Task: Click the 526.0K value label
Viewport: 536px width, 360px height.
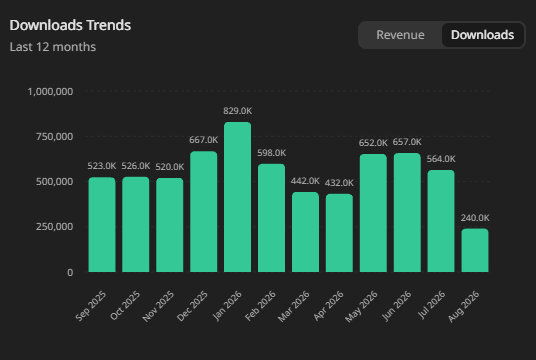Action: [x=136, y=166]
